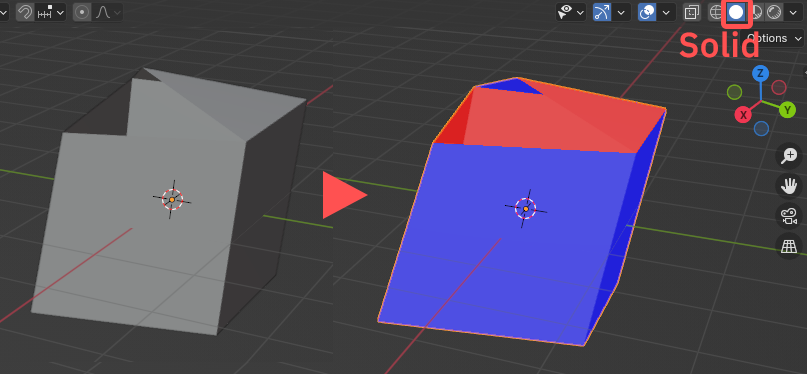
Task: Switch to Rendered viewport shading
Action: [774, 12]
